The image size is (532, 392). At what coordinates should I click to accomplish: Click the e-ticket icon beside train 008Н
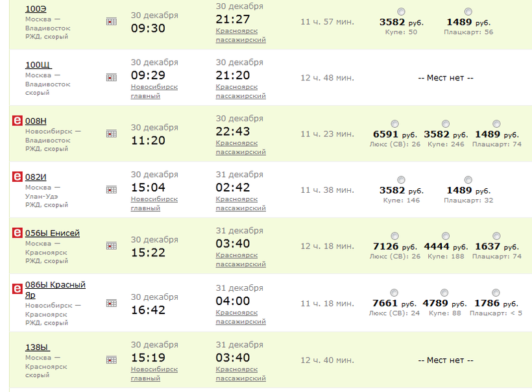[x=18, y=121]
